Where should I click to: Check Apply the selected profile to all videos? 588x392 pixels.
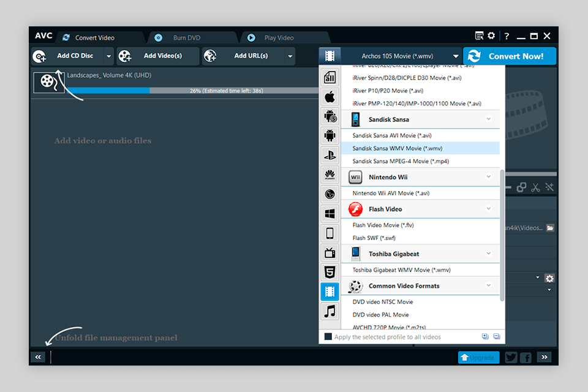[x=328, y=336]
